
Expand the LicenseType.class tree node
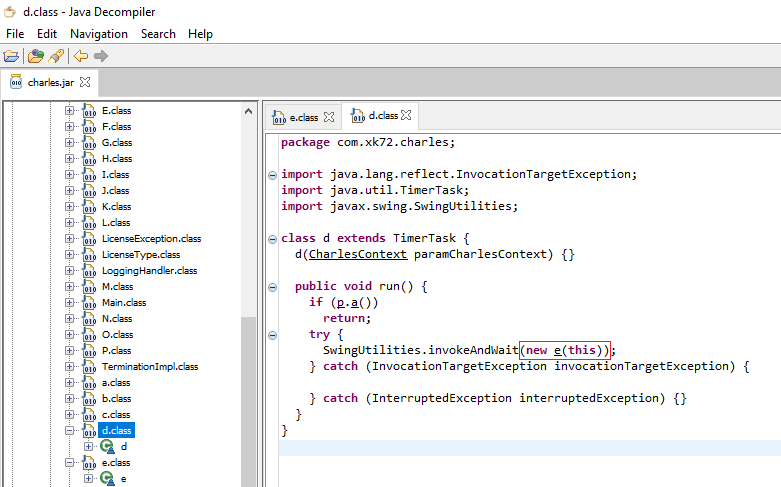coord(69,254)
